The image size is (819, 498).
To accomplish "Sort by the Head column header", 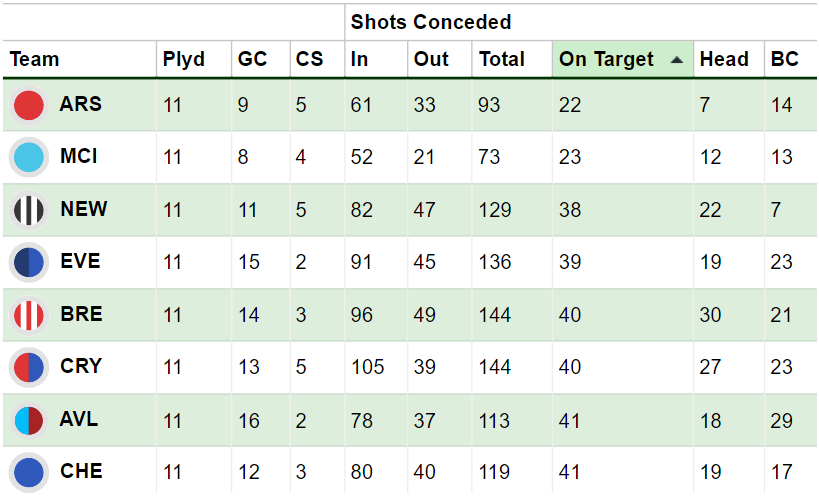I will tap(724, 59).
